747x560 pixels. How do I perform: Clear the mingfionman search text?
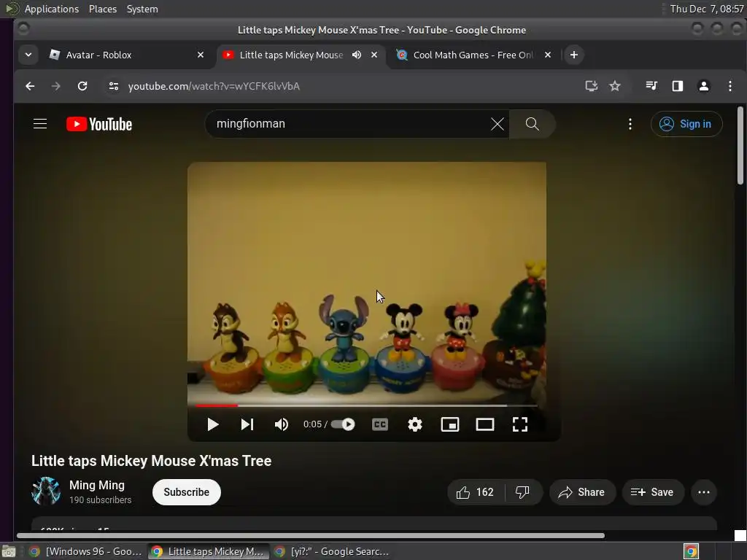click(497, 124)
